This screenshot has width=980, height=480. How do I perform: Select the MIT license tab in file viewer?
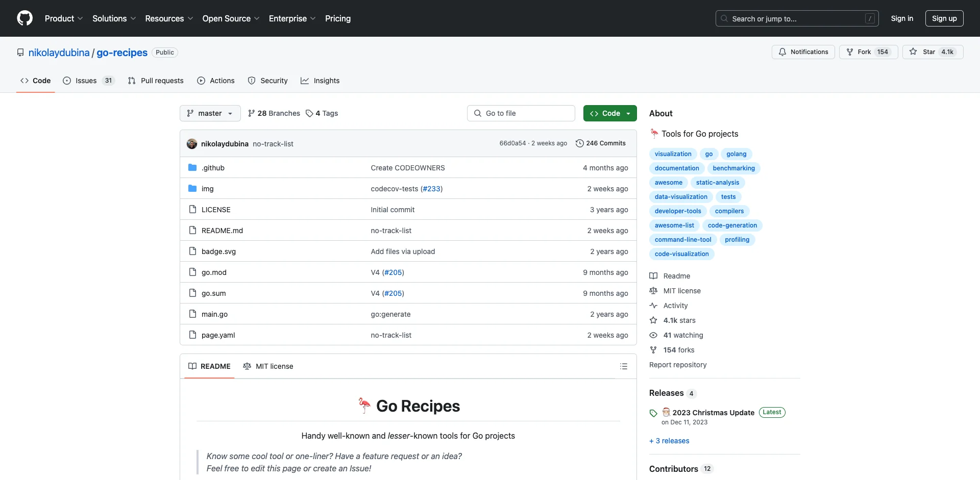pyautogui.click(x=268, y=366)
